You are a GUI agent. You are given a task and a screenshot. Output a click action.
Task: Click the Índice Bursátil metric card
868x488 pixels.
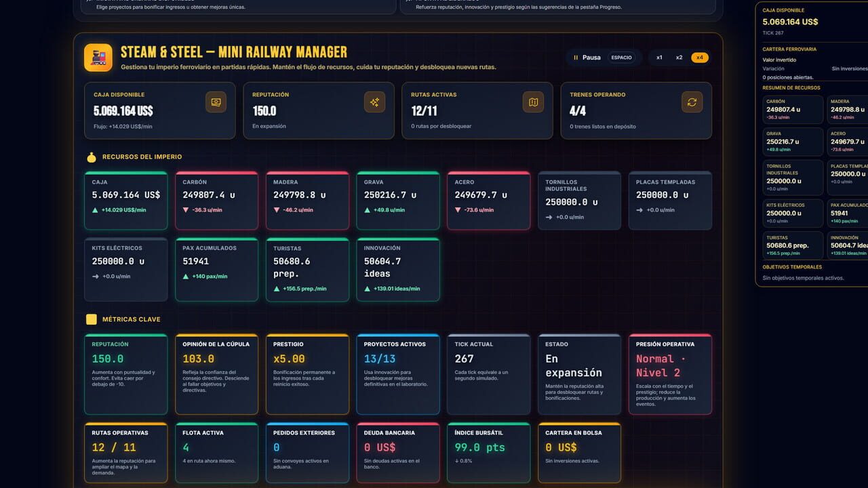point(488,453)
